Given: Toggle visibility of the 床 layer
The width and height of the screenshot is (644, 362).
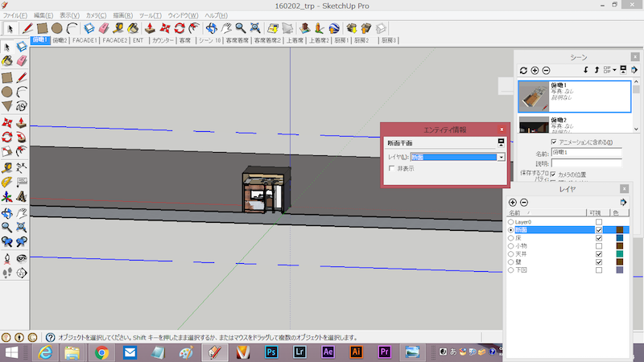Looking at the screenshot, I should point(599,238).
